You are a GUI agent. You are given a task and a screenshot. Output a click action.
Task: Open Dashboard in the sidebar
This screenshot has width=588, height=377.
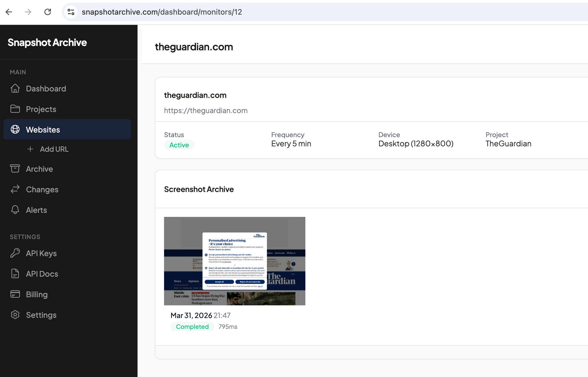[x=67, y=88]
